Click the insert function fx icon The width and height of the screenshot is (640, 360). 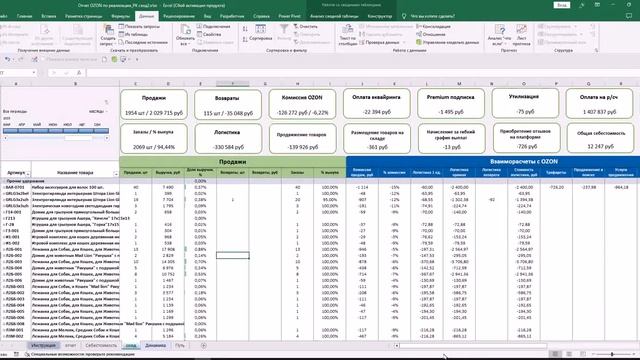coord(79,73)
